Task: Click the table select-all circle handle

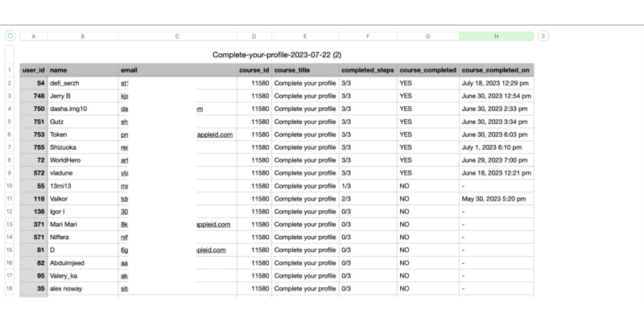Action: tap(10, 36)
